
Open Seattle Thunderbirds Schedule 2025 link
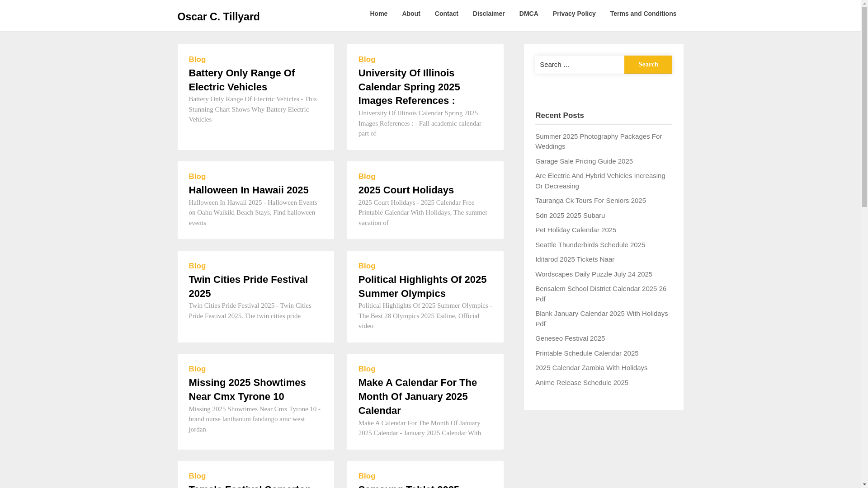click(590, 245)
